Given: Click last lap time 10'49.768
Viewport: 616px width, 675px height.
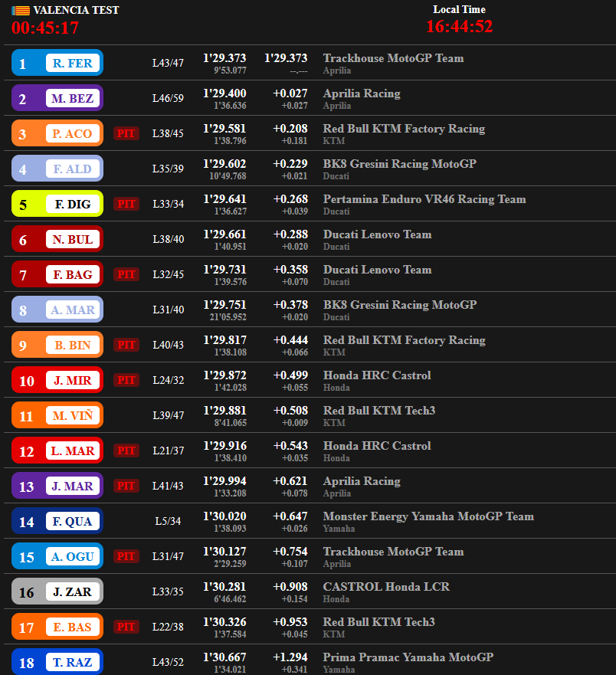Looking at the screenshot, I should coord(228,176).
